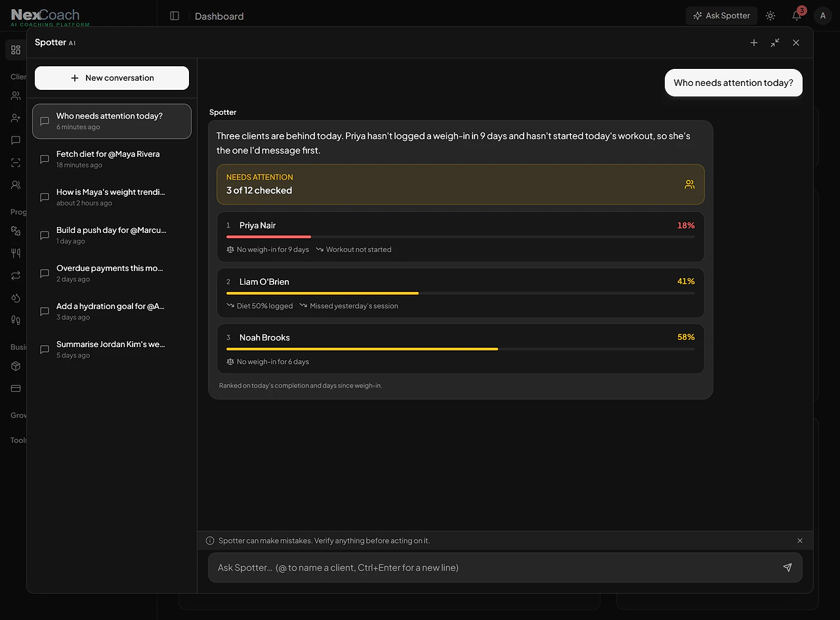Image resolution: width=840 pixels, height=620 pixels.
Task: Open the add-client (person plus) sidebar icon
Action: [x=16, y=118]
